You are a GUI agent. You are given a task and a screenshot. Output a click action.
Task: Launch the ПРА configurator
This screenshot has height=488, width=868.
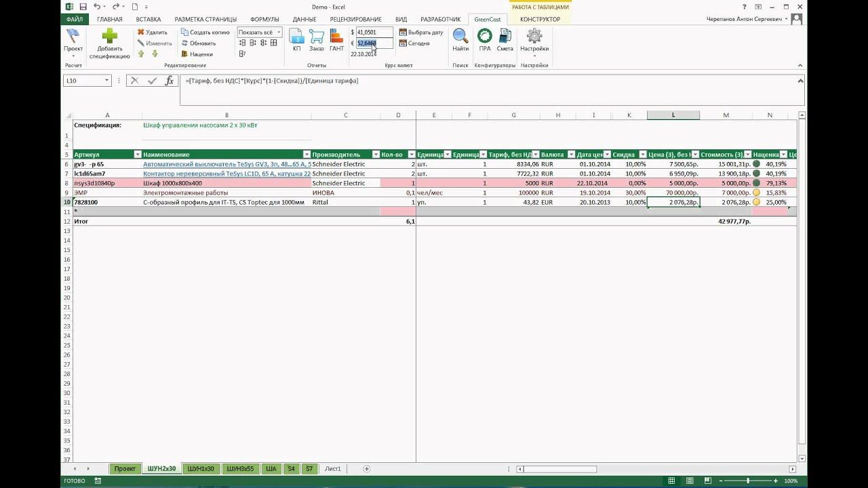click(485, 40)
